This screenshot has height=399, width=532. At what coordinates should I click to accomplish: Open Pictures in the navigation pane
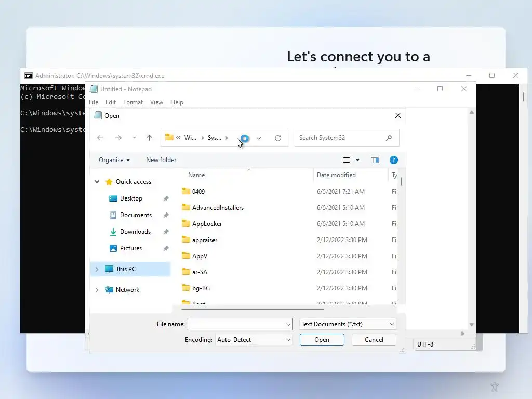130,248
